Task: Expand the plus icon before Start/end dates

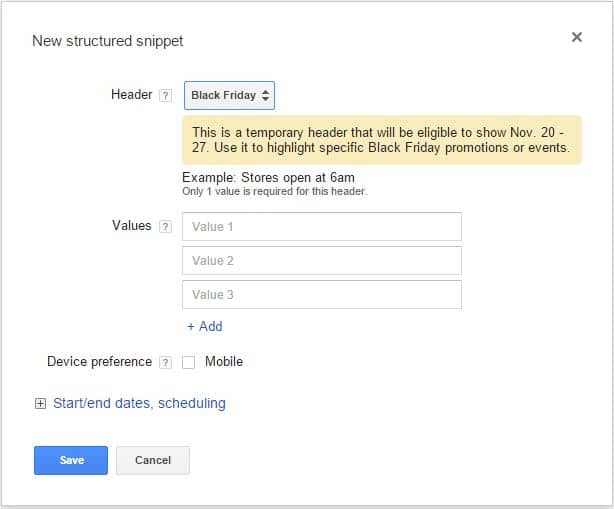Action: click(x=40, y=404)
